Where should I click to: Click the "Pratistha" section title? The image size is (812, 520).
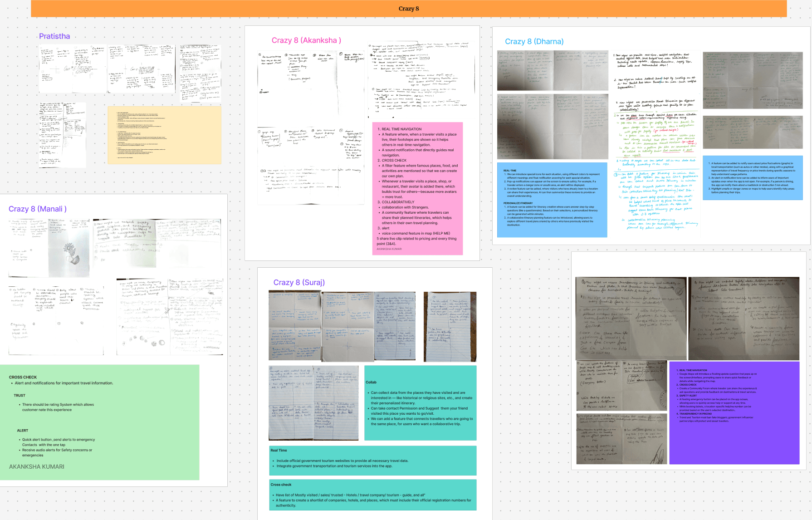point(54,36)
